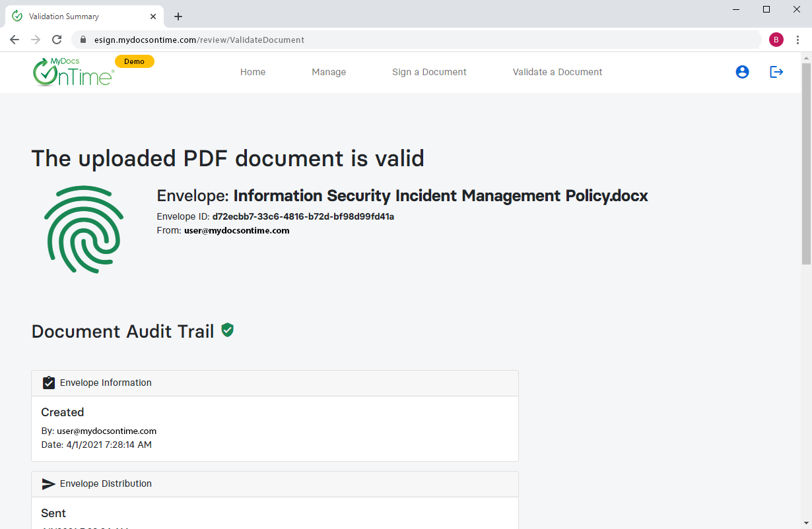Click the page scrollbar down arrow
Screen dimensions: 812x529
click(807, 523)
